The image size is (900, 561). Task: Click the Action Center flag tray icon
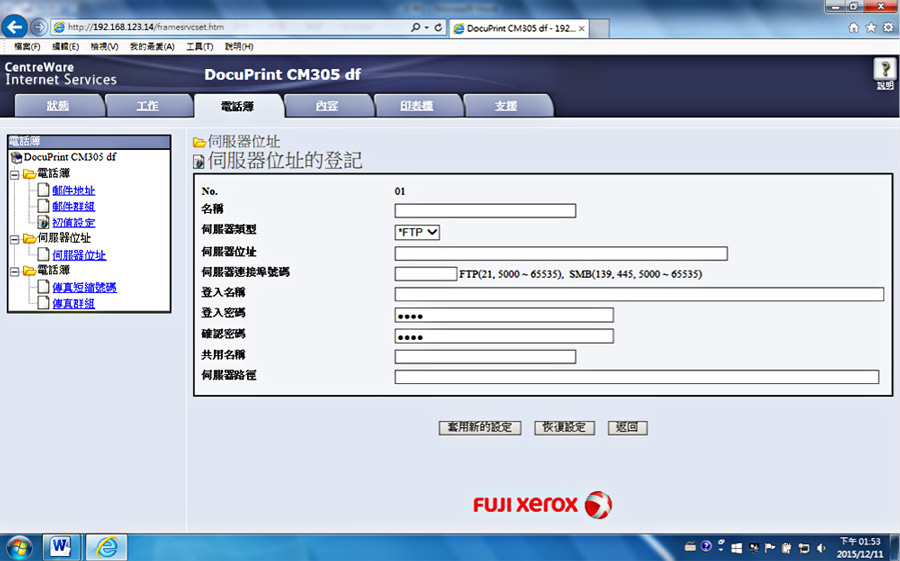coord(770,548)
